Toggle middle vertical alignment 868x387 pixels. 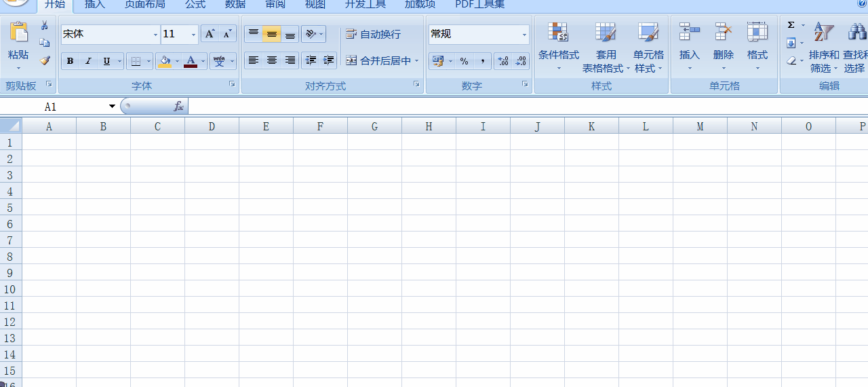(x=272, y=34)
